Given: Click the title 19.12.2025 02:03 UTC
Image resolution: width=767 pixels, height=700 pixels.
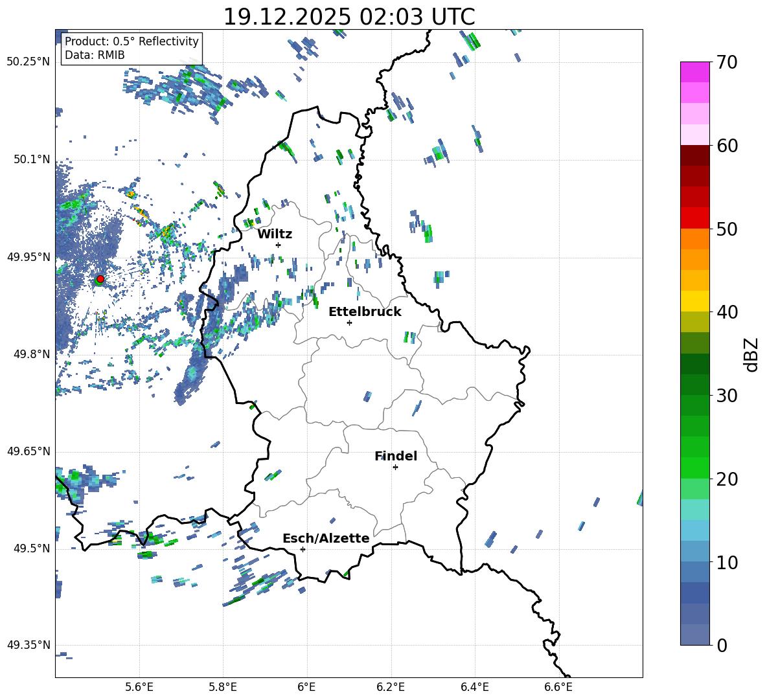Looking at the screenshot, I should [349, 17].
